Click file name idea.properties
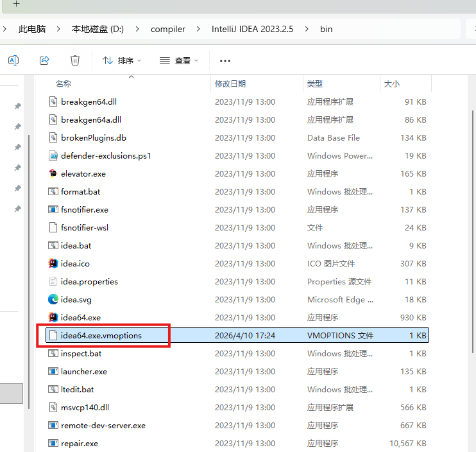Screen dimensions: 476x452 pyautogui.click(x=89, y=282)
